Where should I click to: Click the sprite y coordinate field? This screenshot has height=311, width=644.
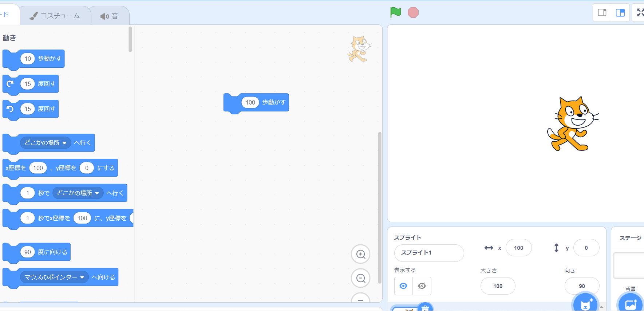coord(586,248)
